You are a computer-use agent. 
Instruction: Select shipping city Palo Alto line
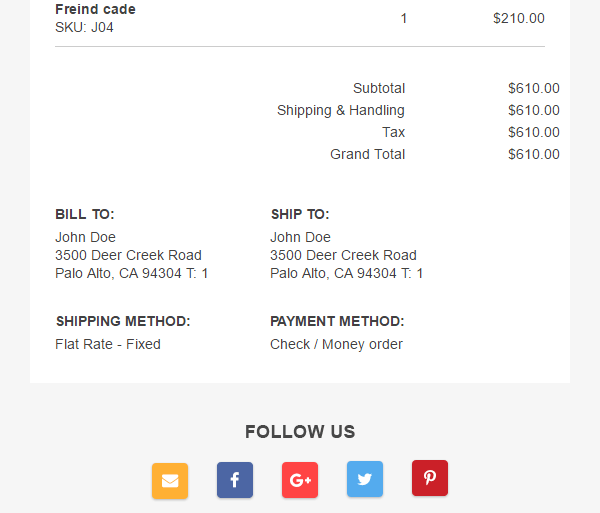346,274
